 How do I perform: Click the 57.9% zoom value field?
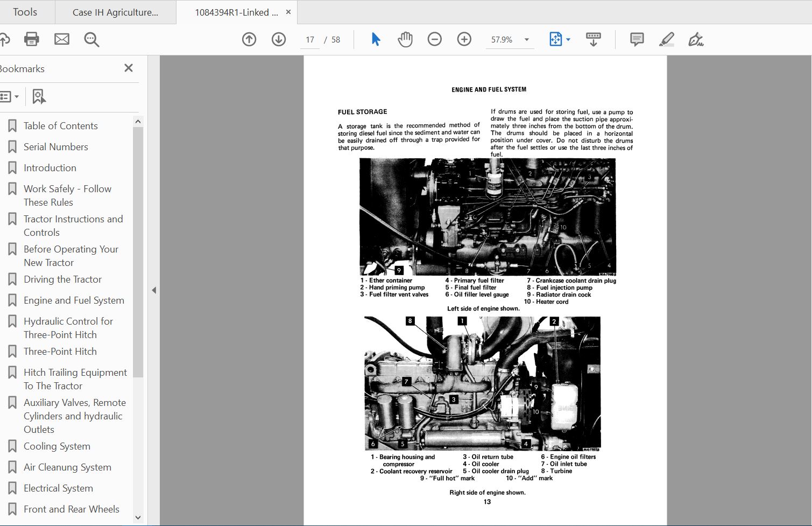(502, 40)
